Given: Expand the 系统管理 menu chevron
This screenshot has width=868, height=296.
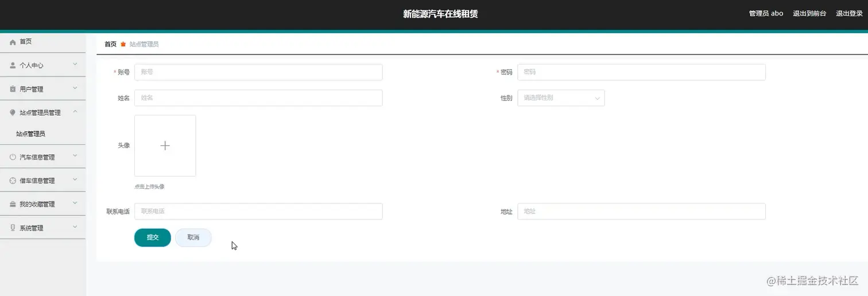Looking at the screenshot, I should click(75, 227).
